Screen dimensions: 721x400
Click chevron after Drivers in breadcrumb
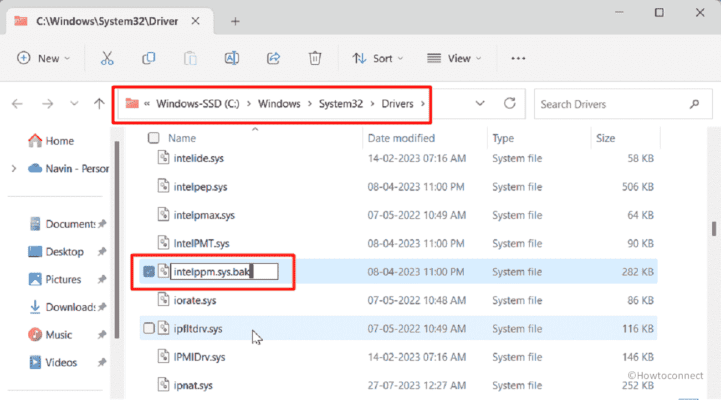click(423, 104)
